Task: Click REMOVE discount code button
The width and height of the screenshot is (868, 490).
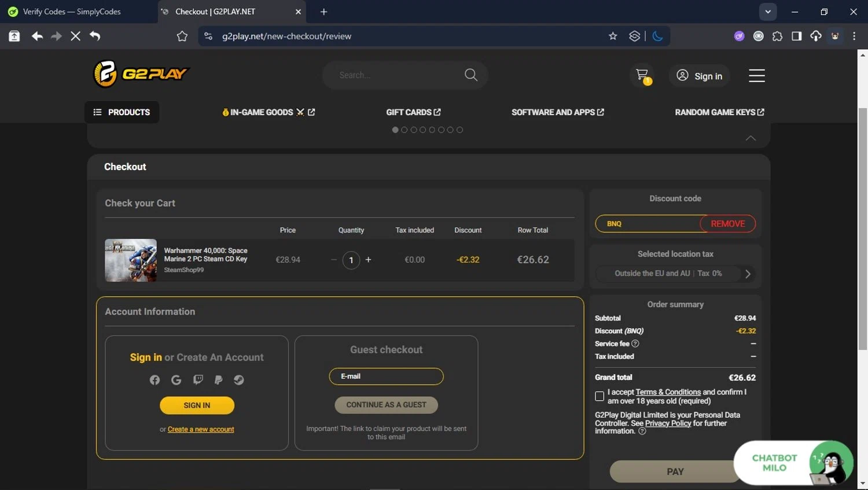Action: [x=727, y=224]
